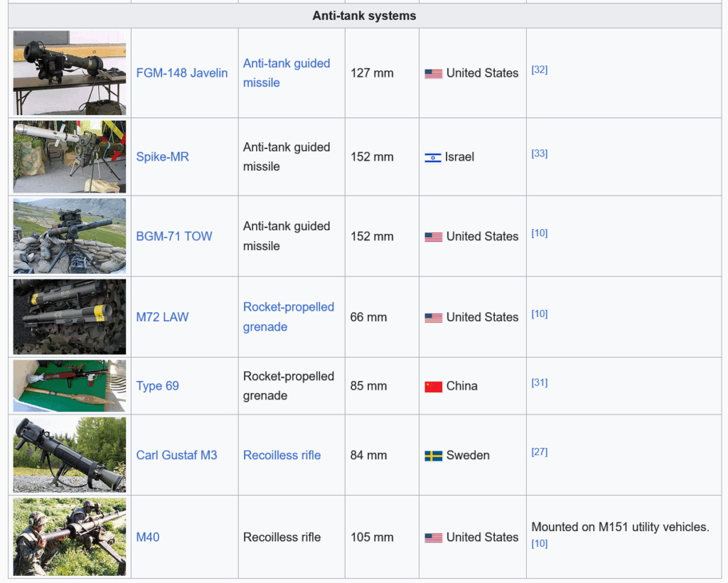Click the US flag in M72 LAW row
This screenshot has width=728, height=583.
pyautogui.click(x=433, y=318)
